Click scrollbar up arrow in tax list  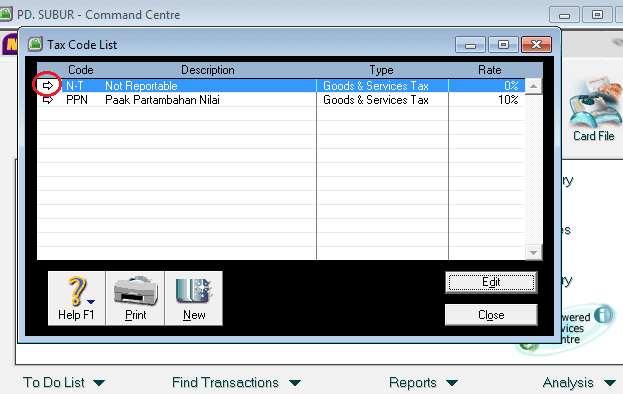(x=534, y=86)
